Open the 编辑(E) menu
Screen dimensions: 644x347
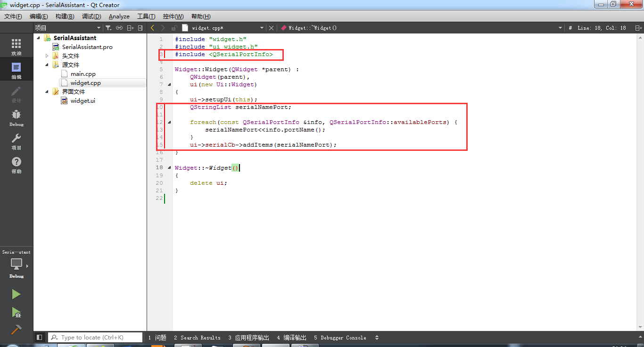(39, 17)
